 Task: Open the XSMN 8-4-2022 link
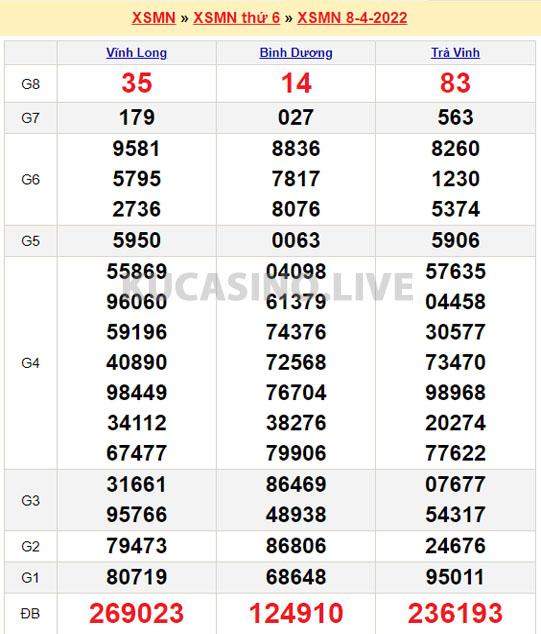352,18
